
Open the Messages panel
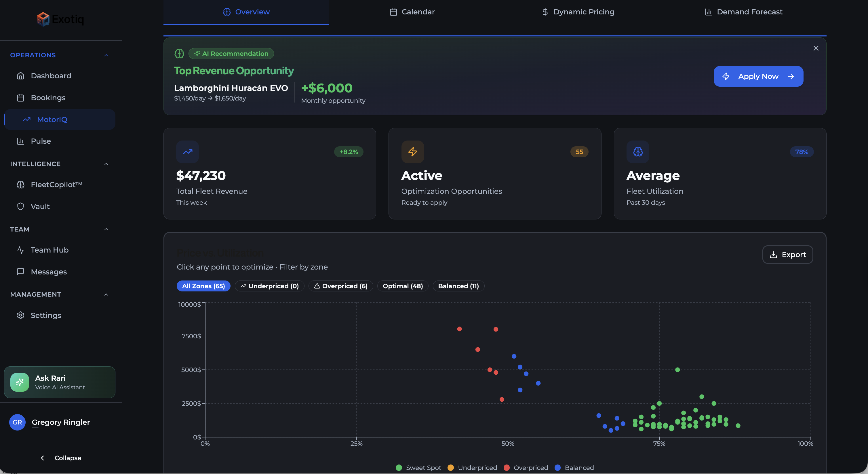49,272
